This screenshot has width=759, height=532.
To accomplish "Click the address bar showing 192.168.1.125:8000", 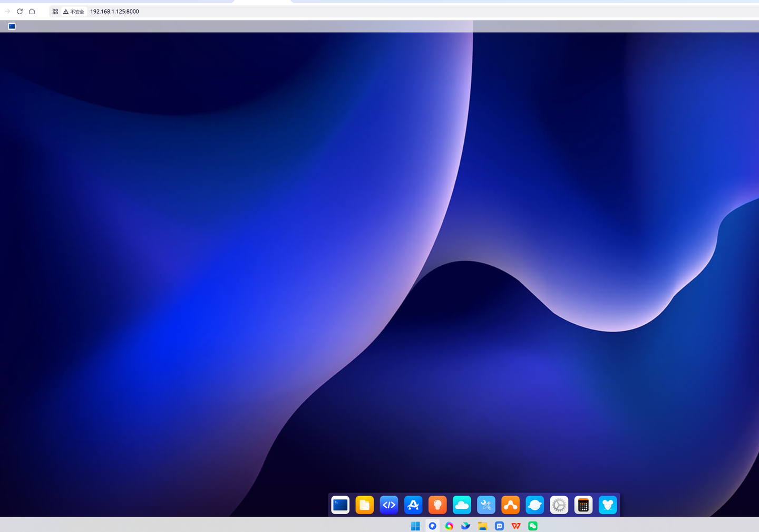I will point(114,12).
